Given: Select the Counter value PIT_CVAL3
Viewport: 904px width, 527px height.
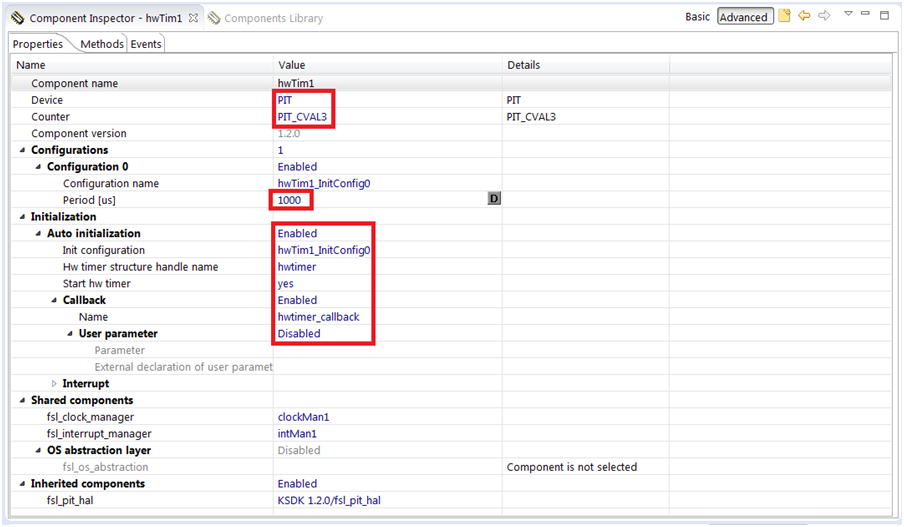Looking at the screenshot, I should tap(302, 116).
